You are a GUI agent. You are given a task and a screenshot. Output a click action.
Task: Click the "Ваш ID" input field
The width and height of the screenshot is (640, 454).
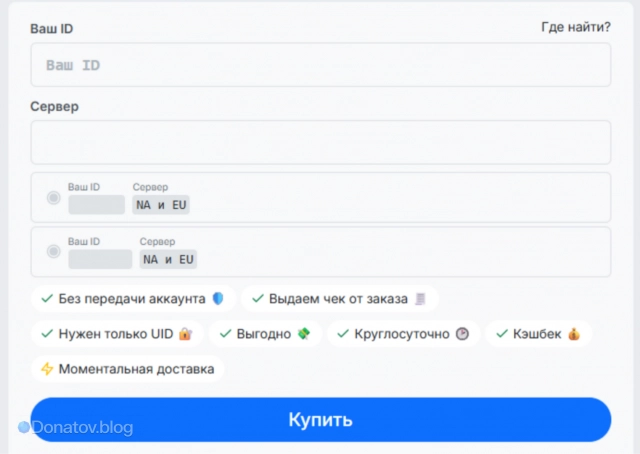321,65
